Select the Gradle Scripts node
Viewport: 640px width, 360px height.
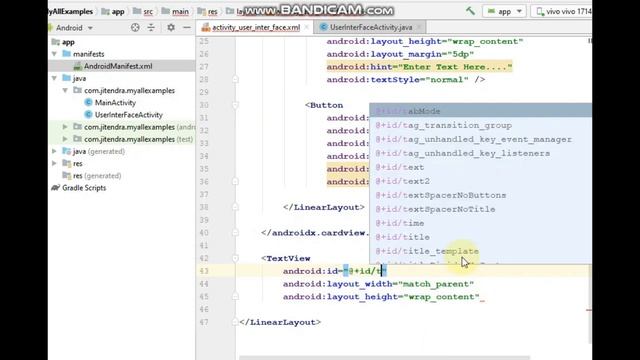tap(84, 188)
